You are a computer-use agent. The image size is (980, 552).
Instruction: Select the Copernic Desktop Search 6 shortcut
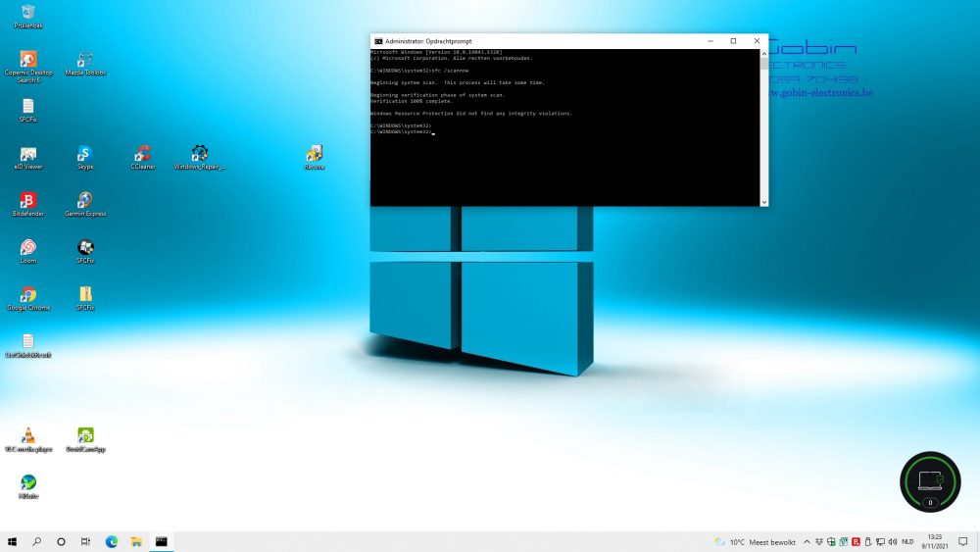click(28, 60)
